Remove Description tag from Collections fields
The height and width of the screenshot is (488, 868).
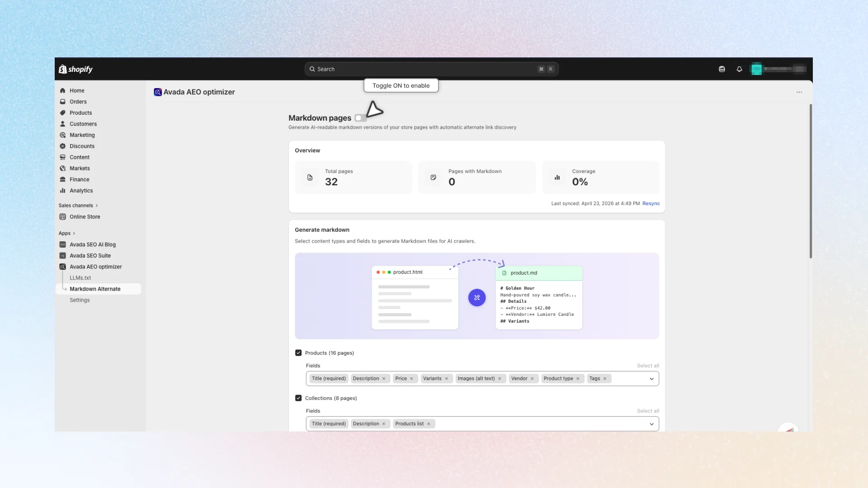click(384, 424)
